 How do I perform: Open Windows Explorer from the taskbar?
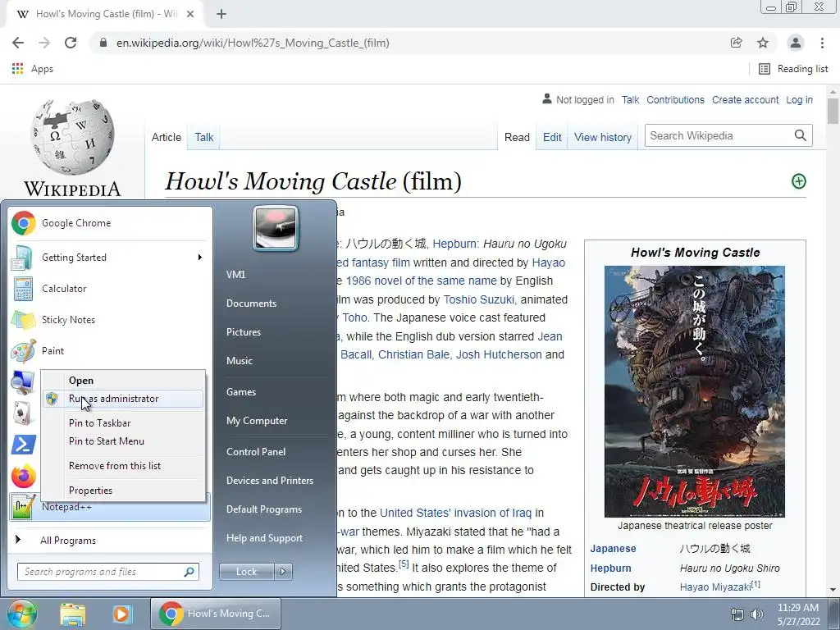click(73, 614)
